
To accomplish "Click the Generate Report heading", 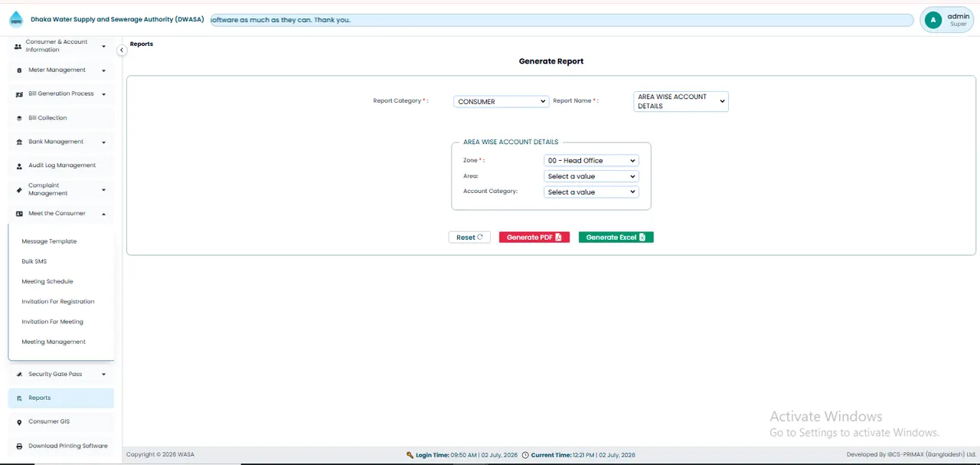I will click(x=551, y=61).
